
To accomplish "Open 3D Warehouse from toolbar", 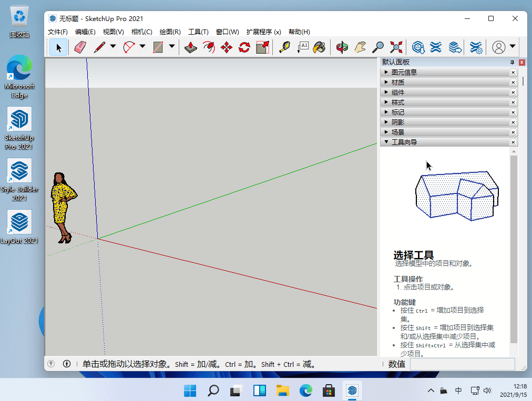I will [418, 47].
